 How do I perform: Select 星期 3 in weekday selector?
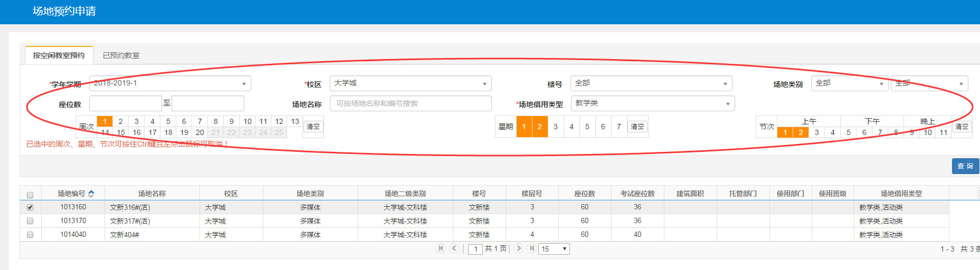tap(555, 127)
